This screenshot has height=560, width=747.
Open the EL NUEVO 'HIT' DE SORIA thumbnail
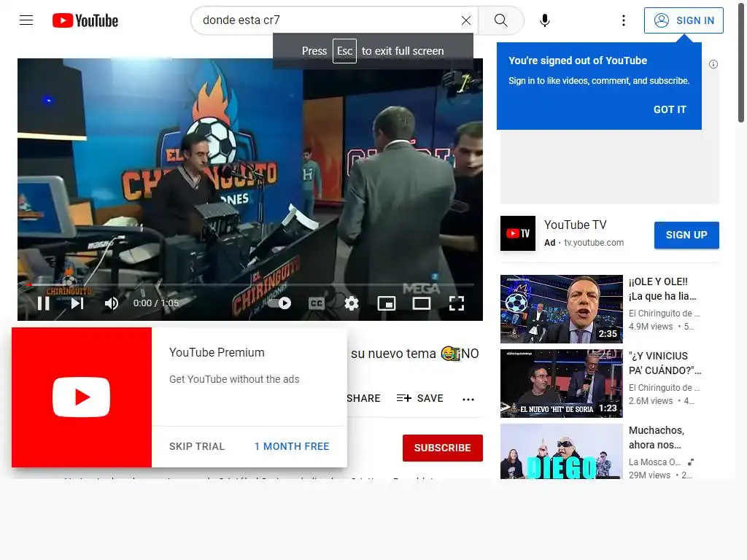(x=561, y=384)
